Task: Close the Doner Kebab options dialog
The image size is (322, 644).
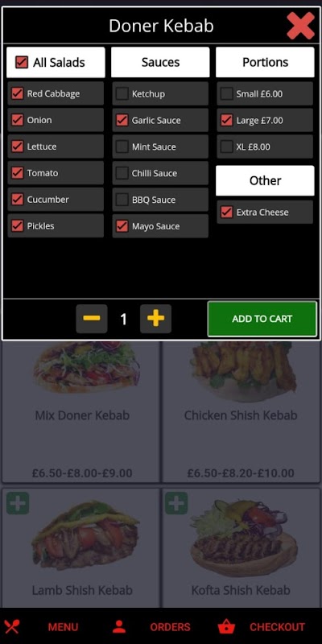Action: pyautogui.click(x=300, y=26)
